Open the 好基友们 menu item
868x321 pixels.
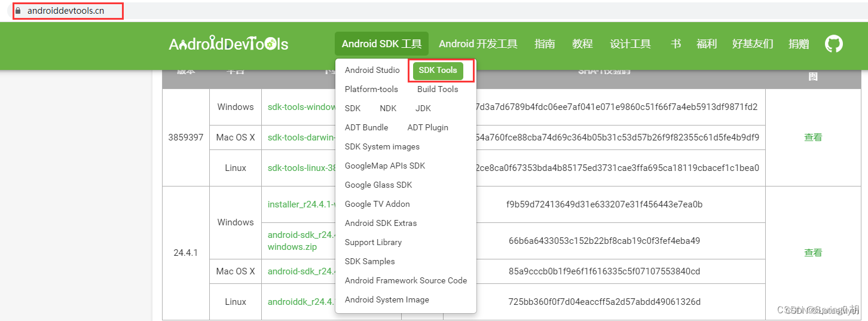pos(753,44)
